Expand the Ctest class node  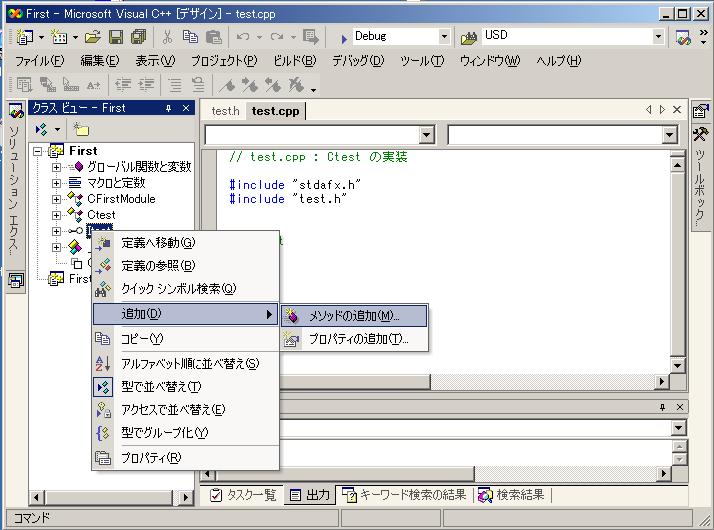pos(56,215)
